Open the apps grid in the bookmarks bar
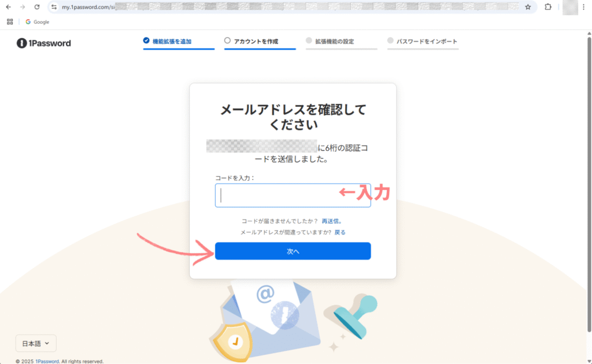 (10, 22)
